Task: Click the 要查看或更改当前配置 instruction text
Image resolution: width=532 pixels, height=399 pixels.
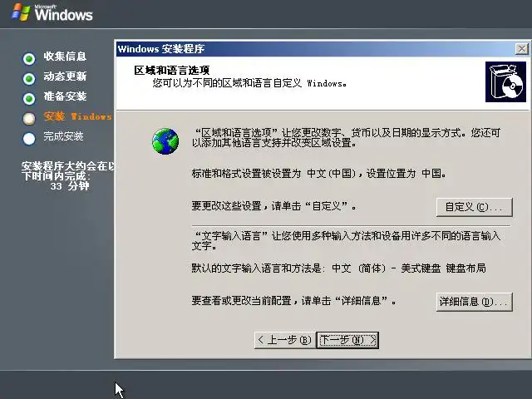Action: click(293, 301)
